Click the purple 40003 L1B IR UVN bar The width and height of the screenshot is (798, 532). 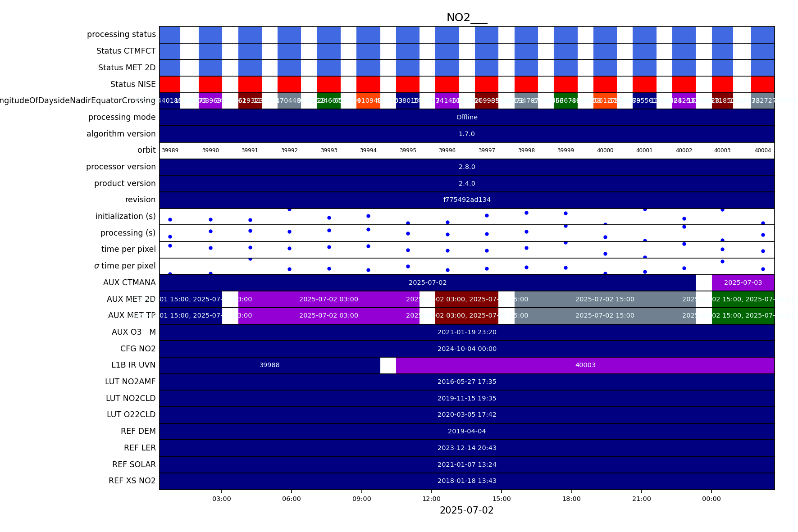click(x=585, y=365)
